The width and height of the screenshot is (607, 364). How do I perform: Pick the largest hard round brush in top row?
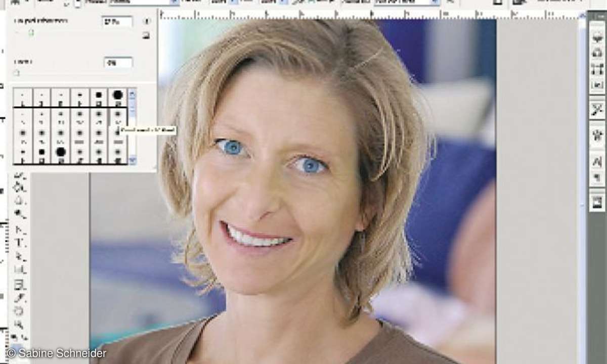117,95
